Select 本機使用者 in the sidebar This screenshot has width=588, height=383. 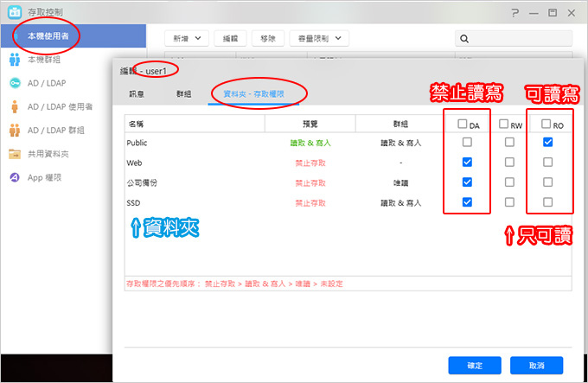click(x=73, y=36)
